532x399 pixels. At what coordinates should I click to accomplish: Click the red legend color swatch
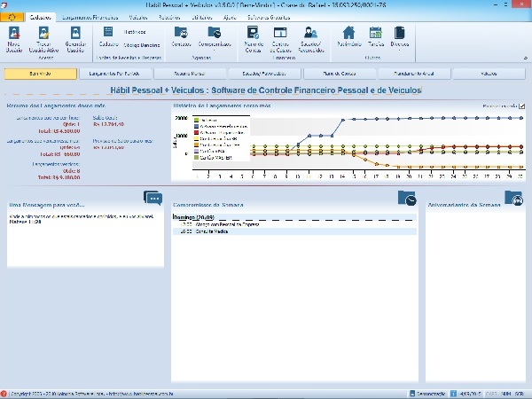196,133
